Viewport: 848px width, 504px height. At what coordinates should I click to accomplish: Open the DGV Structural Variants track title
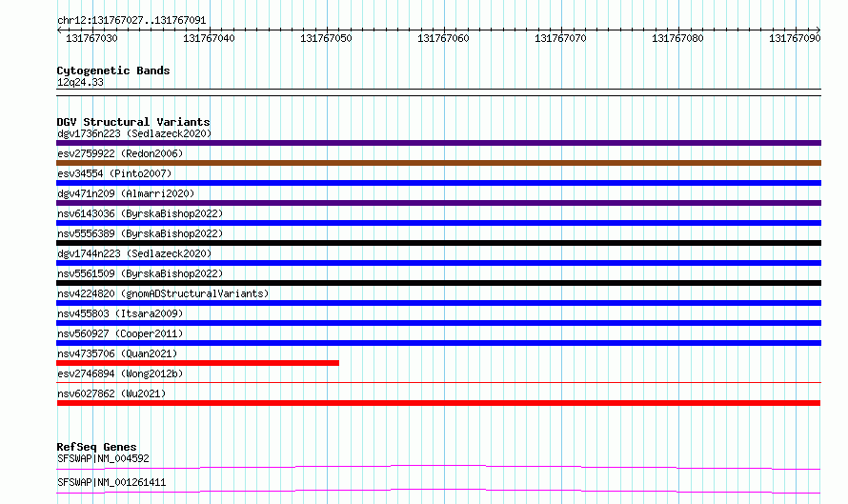(x=133, y=122)
